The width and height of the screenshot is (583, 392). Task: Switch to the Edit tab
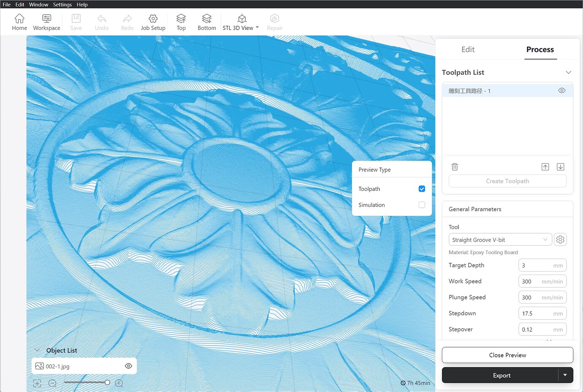(468, 49)
